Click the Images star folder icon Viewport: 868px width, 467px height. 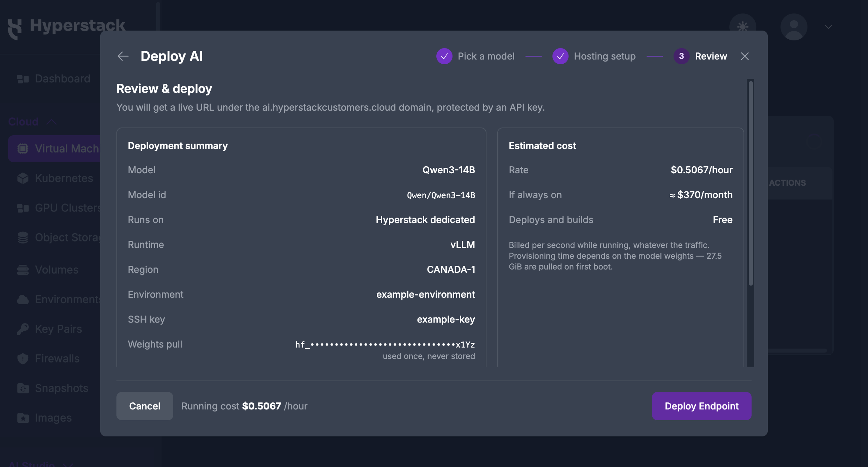(23, 418)
